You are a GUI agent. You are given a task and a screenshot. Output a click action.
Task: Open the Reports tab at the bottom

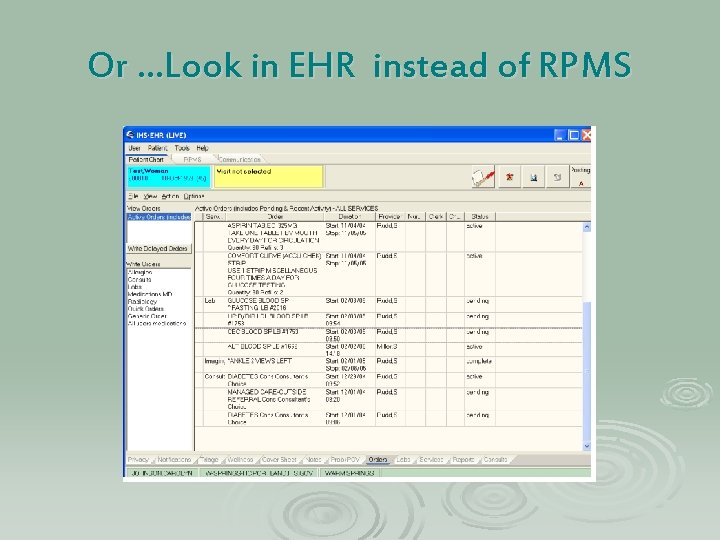(x=463, y=459)
